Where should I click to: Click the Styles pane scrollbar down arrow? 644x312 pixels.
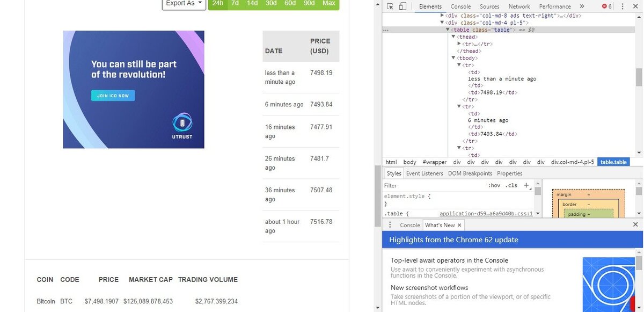pos(538,213)
